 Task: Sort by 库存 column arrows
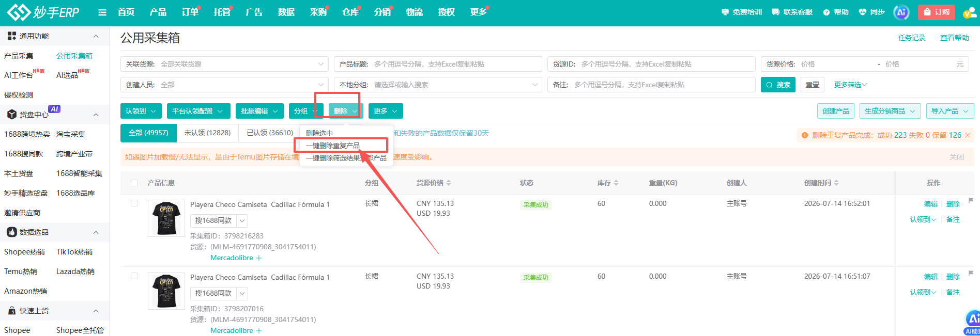[x=616, y=183]
